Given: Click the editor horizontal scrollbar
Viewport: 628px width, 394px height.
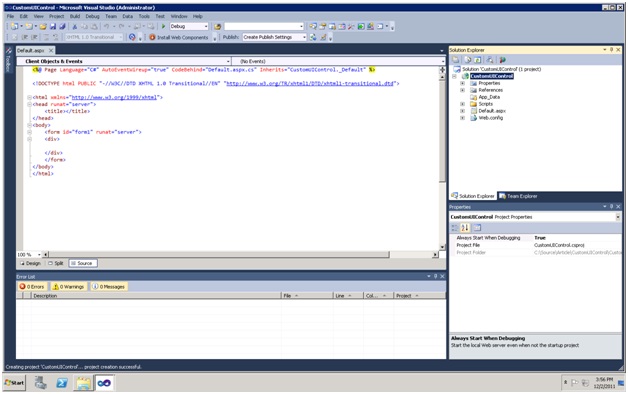Looking at the screenshot, I should (219, 255).
